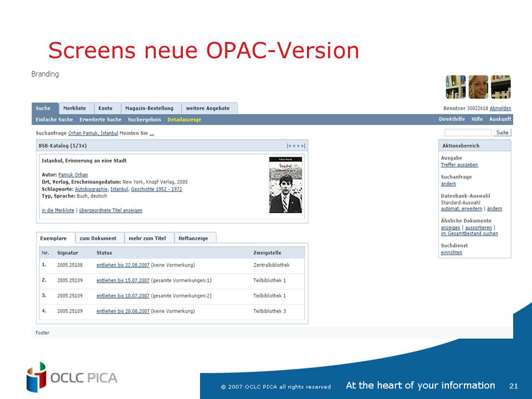Viewport: 532px width, 399px height.
Task: Add title via in die Merkliste link
Action: point(58,211)
